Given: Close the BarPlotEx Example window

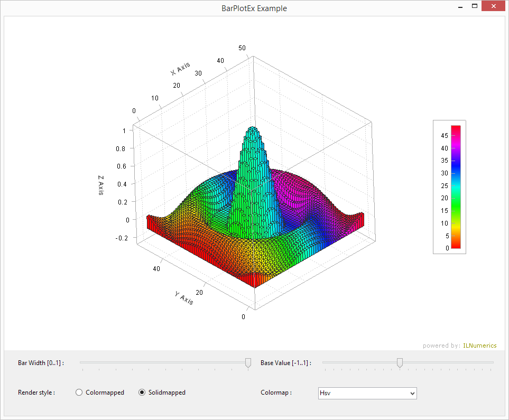Looking at the screenshot, I should (494, 7).
